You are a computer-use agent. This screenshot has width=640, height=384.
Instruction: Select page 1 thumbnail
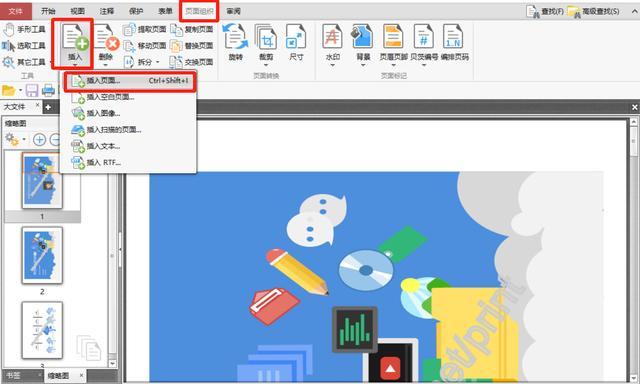(x=42, y=180)
